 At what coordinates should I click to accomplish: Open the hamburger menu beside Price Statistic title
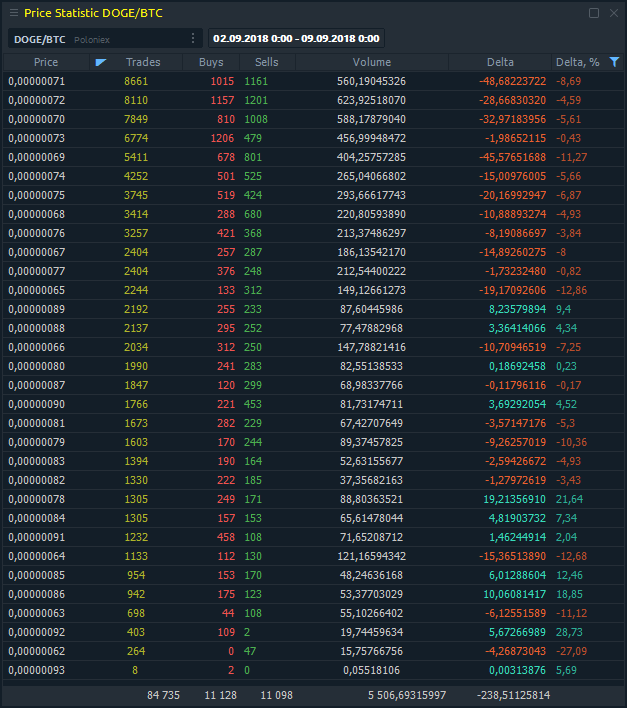(x=14, y=13)
